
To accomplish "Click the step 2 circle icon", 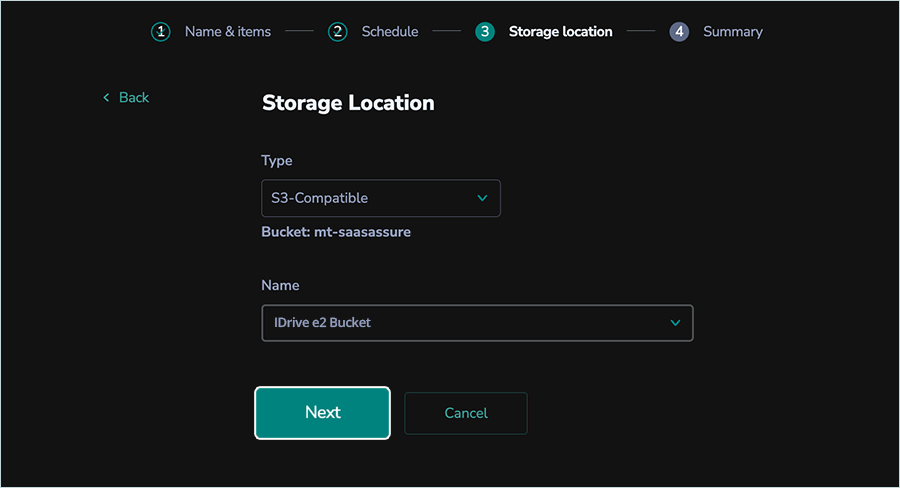I will [x=338, y=32].
